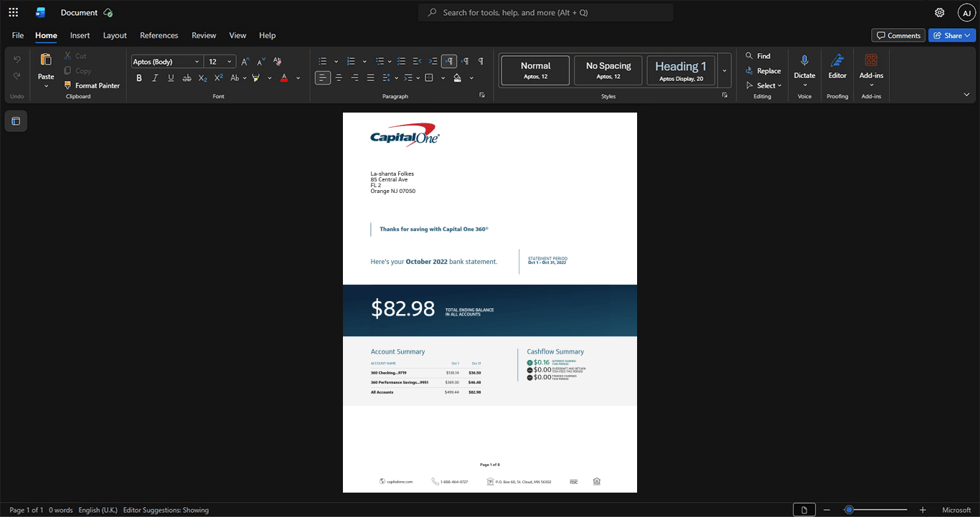Insert a numbered list

point(351,62)
